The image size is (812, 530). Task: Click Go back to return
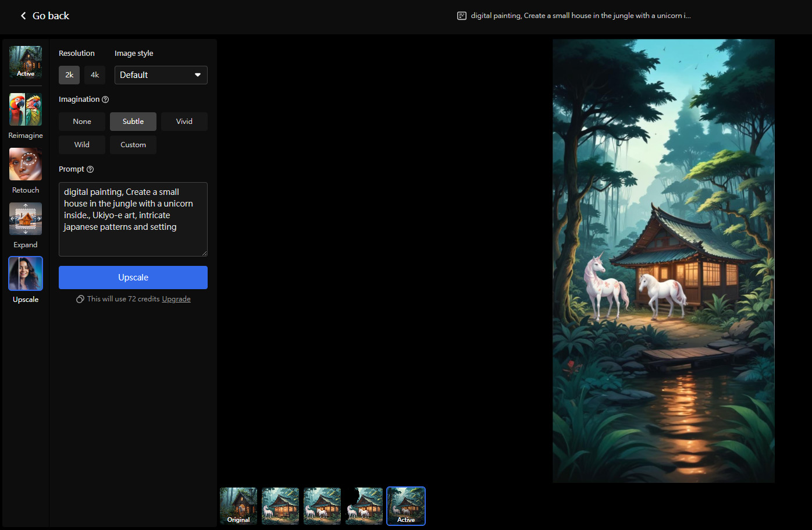pos(45,16)
